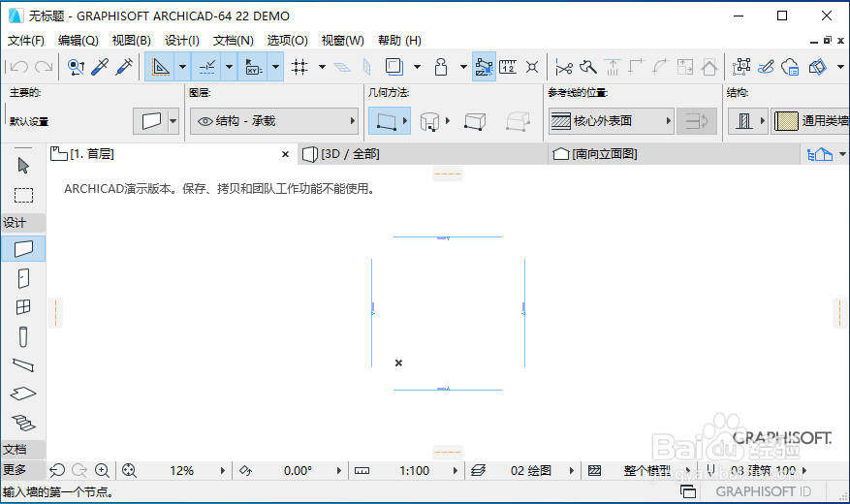Viewport: 850px width, 504px height.
Task: Open the 结构 - 承载 layer dropdown
Action: (x=274, y=121)
